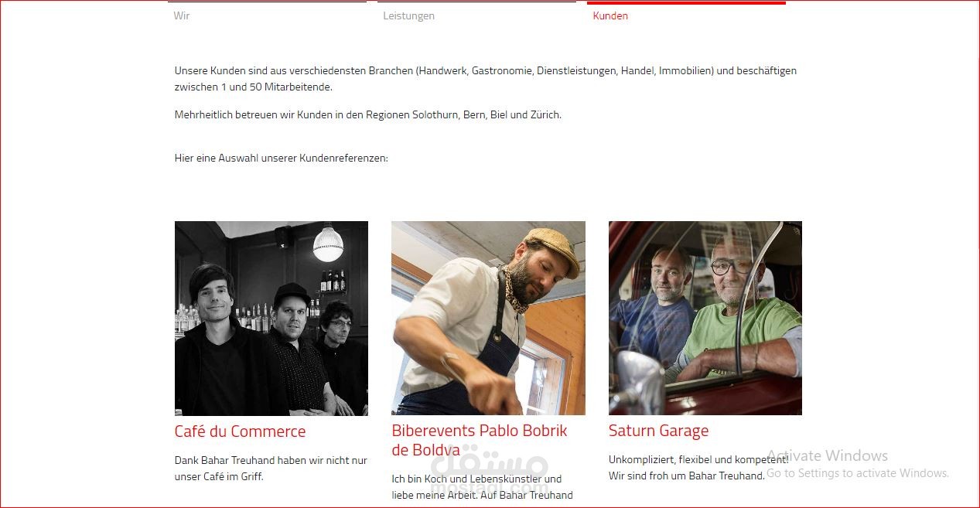Click the chef's flat cap in the photo
This screenshot has height=508, width=980.
[x=553, y=249]
